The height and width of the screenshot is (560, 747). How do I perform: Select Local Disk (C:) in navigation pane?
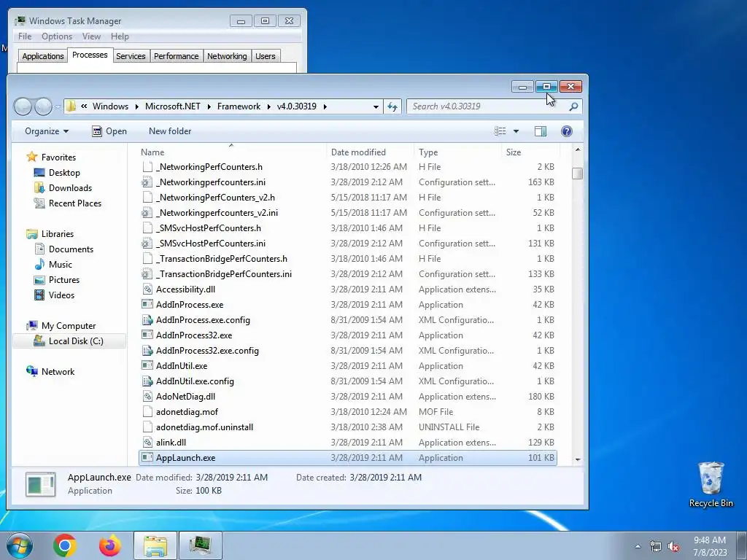pyautogui.click(x=69, y=341)
